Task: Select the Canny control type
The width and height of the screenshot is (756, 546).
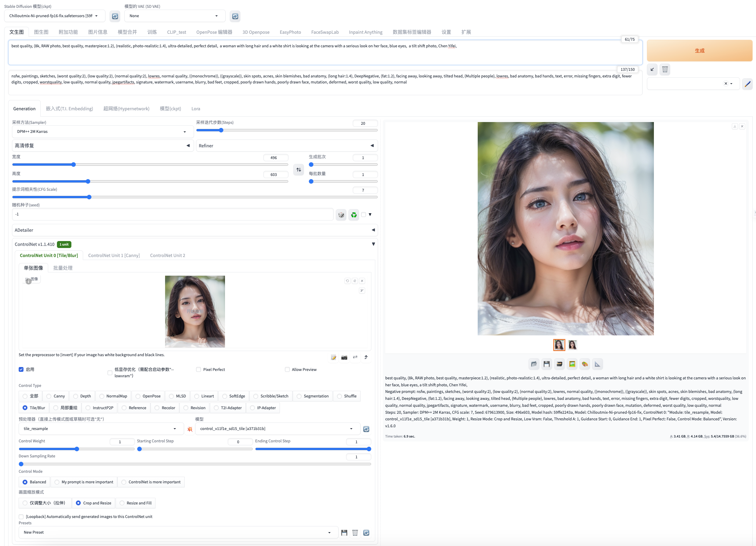Action: [55, 396]
